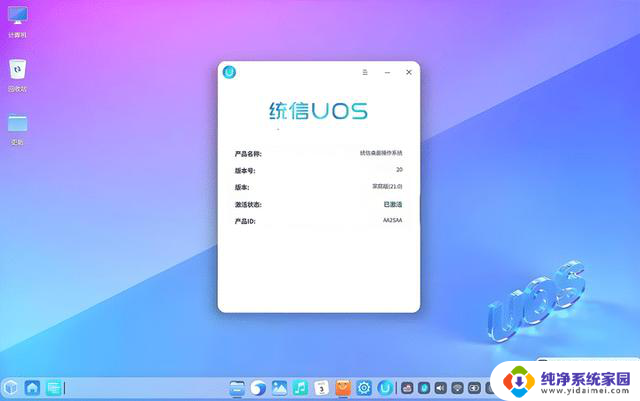Minimize the 统信UOS info window

(386, 72)
